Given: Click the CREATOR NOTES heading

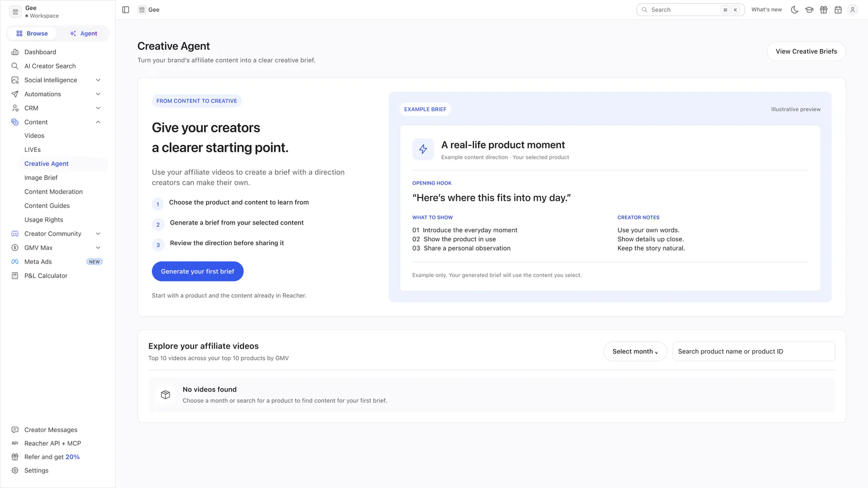Looking at the screenshot, I should [639, 217].
